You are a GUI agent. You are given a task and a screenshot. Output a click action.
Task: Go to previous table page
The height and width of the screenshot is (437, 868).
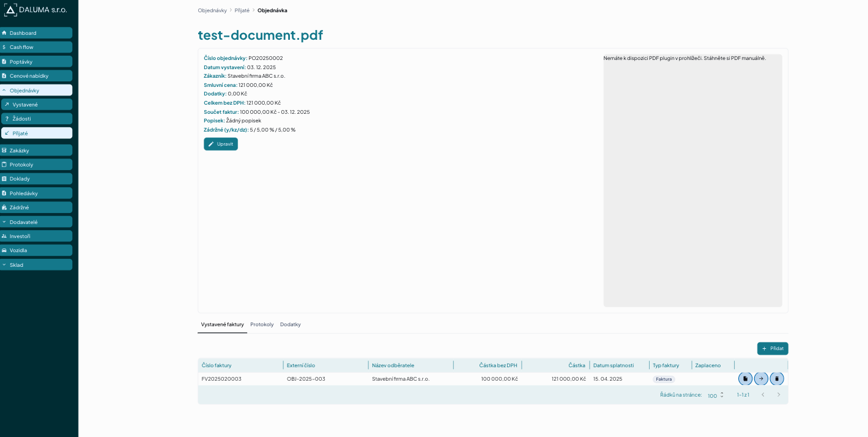[763, 395]
